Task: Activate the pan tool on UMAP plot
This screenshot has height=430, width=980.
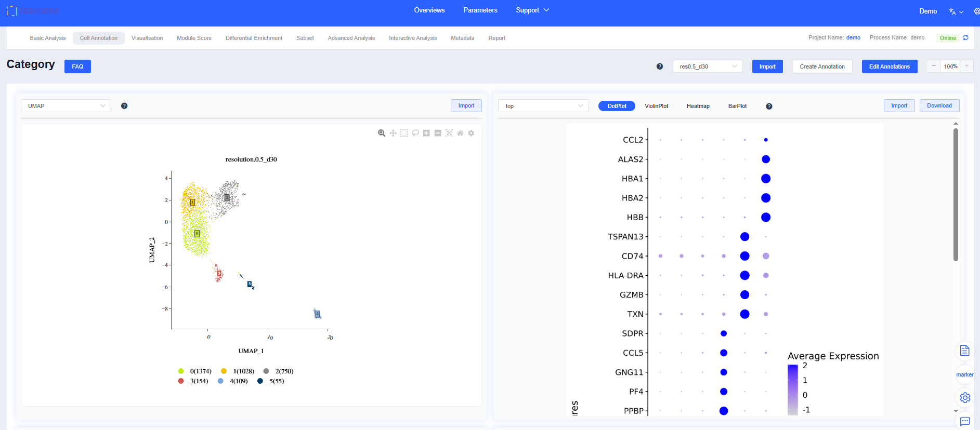Action: point(393,133)
